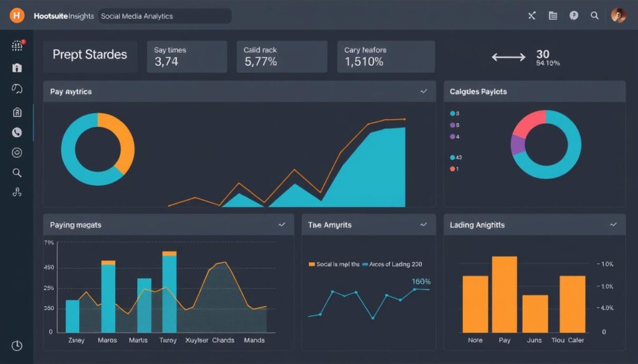Click the orange Hootsuite logo icon

coord(17,16)
